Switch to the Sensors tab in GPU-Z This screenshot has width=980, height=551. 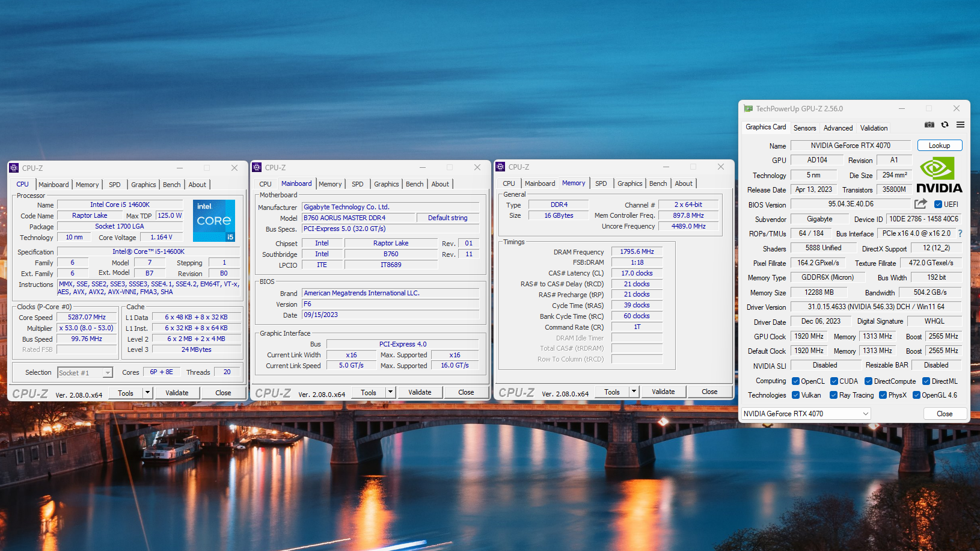(x=804, y=128)
